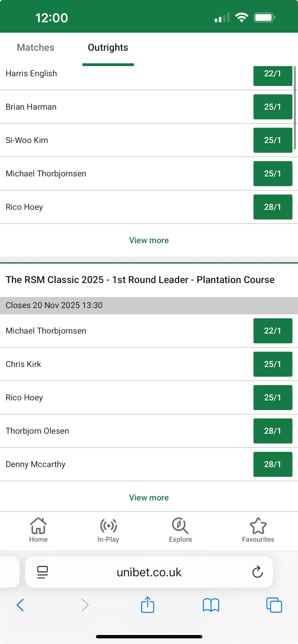Expand View more below Rico Hoey 28/1
Viewport: 298px width, 644px height.
click(149, 240)
